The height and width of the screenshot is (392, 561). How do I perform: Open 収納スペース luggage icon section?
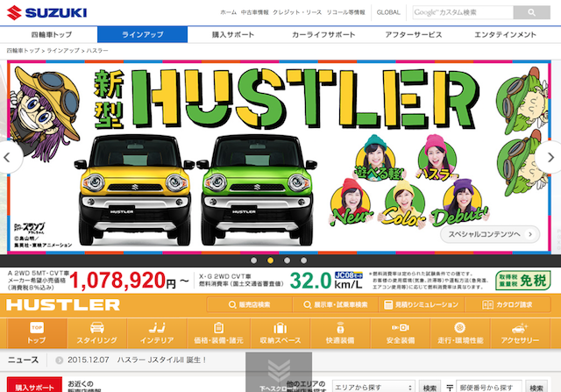(x=280, y=333)
